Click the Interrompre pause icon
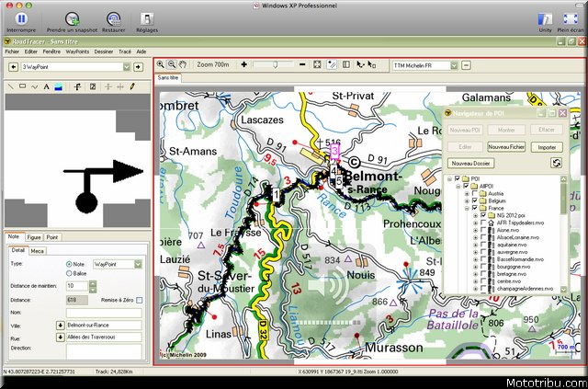This screenshot has width=588, height=389. coord(21,18)
